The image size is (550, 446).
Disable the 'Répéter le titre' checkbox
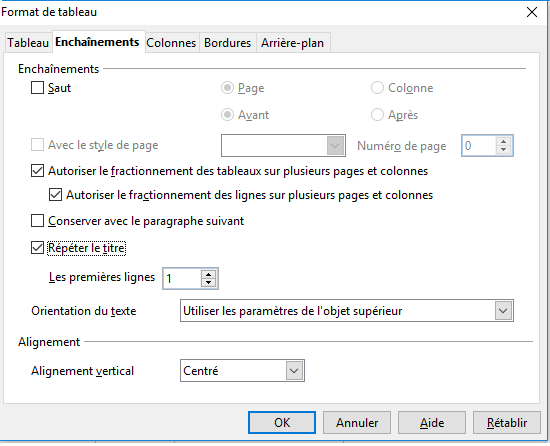coord(37,248)
